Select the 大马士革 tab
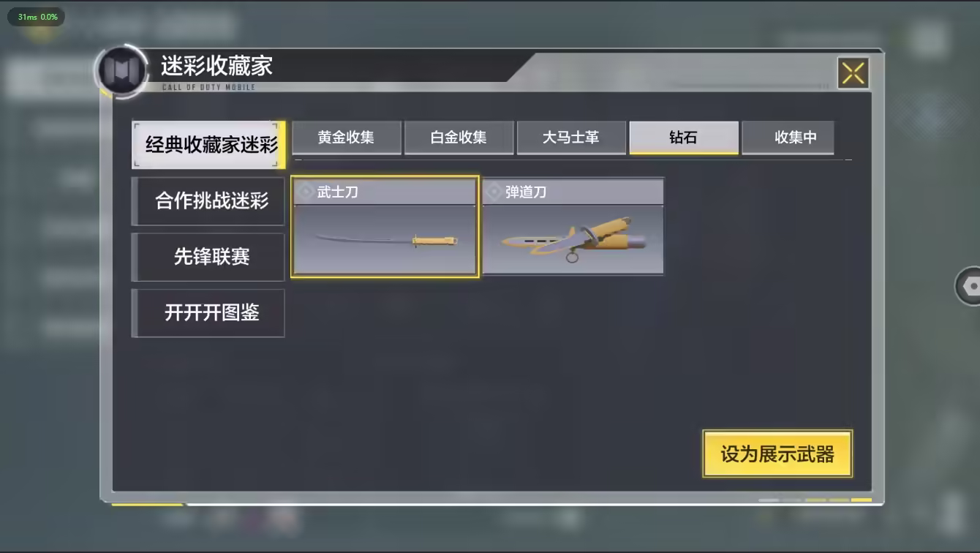Image resolution: width=980 pixels, height=553 pixels. [x=571, y=138]
